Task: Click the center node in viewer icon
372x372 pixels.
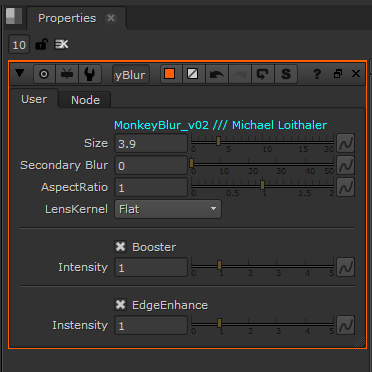Action: pos(44,74)
